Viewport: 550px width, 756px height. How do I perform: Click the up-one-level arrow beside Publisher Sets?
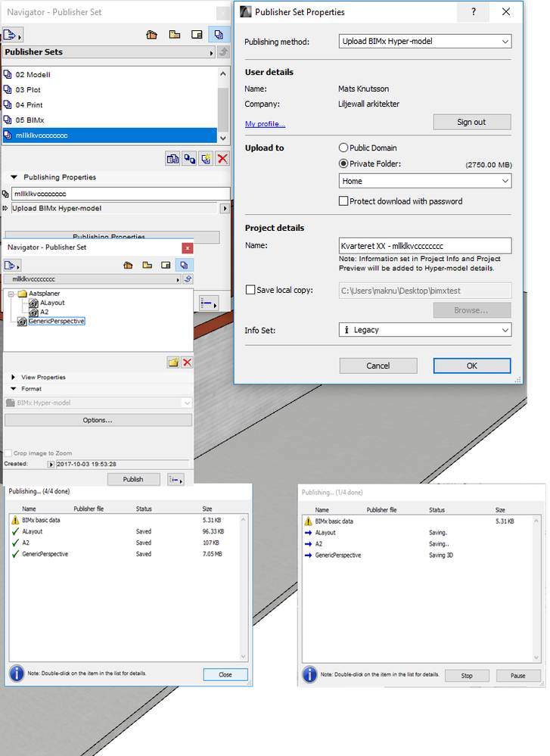coord(224,52)
